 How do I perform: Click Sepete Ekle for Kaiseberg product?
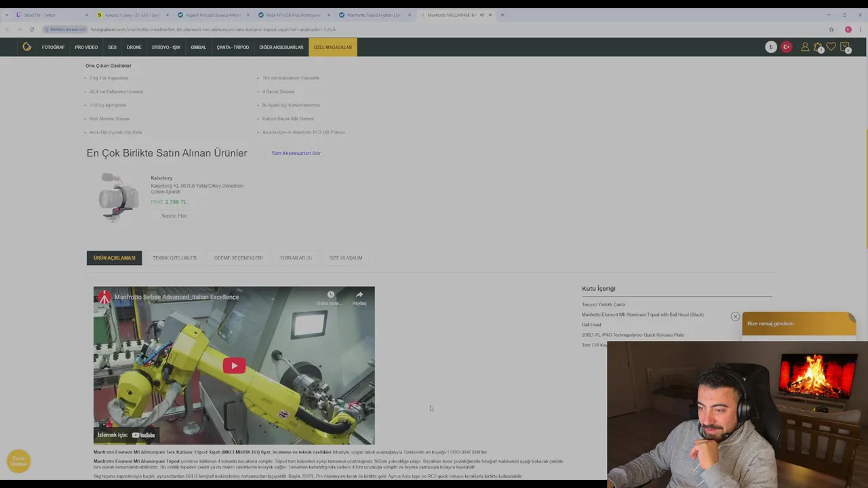coord(174,216)
